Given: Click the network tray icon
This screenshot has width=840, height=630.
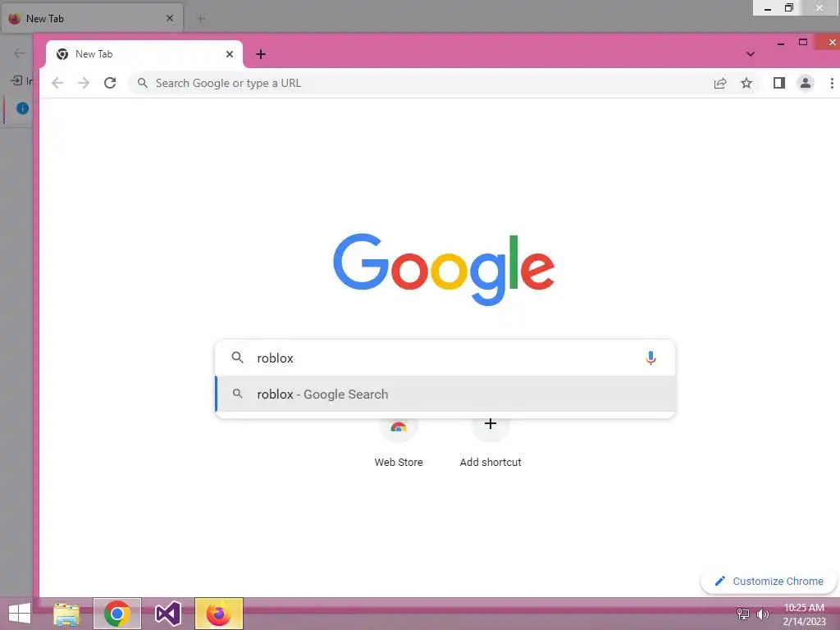Looking at the screenshot, I should 743,614.
